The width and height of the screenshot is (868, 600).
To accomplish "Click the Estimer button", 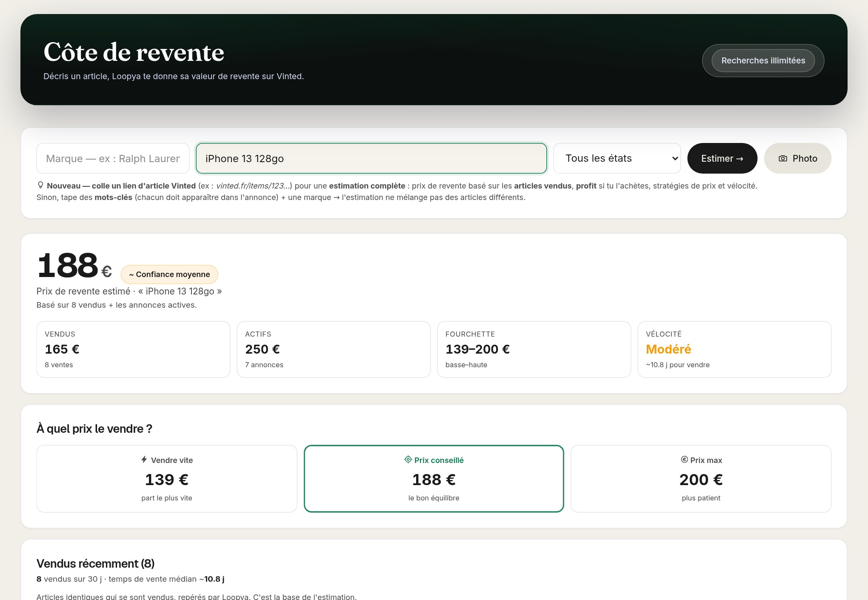I will (x=722, y=158).
